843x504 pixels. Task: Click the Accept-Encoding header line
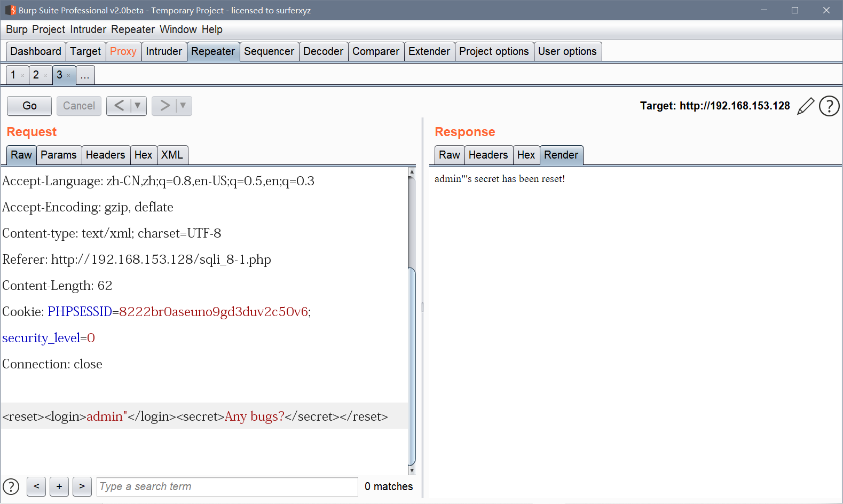coord(88,207)
